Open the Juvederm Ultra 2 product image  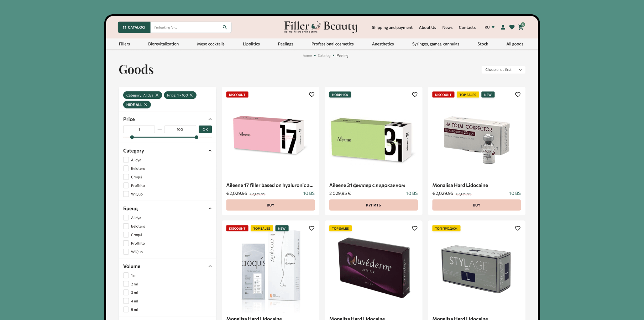[373, 267]
